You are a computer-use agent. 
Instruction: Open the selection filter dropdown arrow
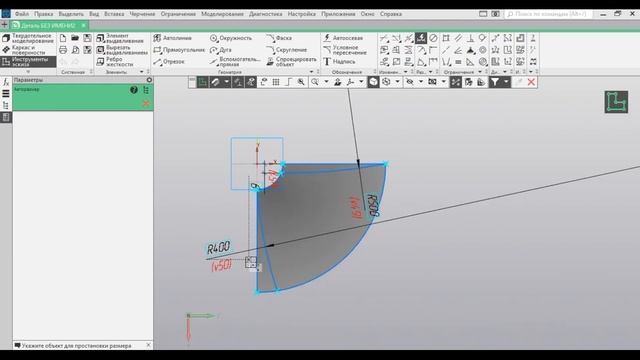[506, 82]
